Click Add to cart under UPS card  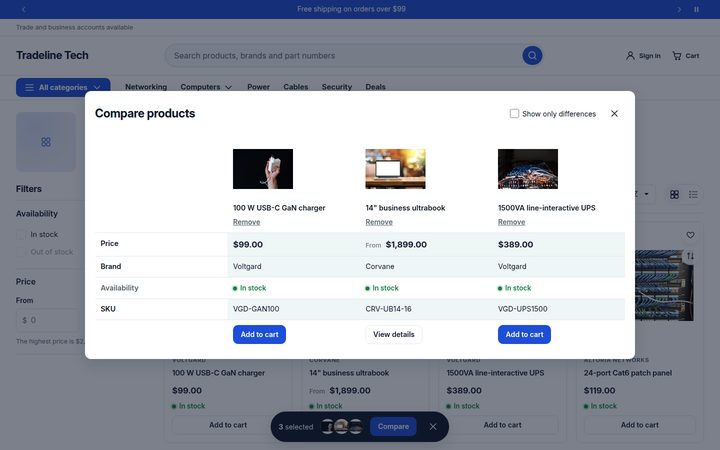pos(502,425)
